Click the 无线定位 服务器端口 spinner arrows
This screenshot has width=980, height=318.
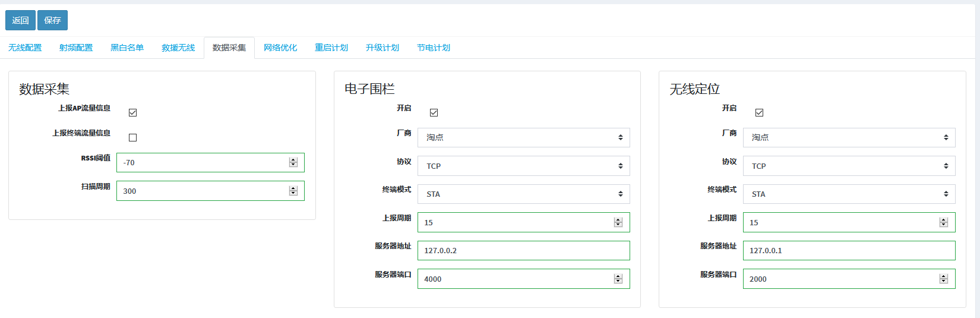(x=944, y=279)
